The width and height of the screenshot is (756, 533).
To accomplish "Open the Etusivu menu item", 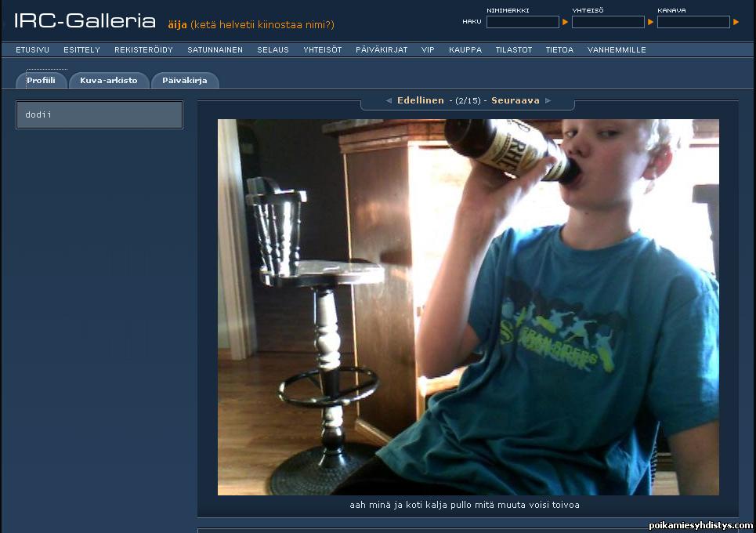I will (33, 49).
